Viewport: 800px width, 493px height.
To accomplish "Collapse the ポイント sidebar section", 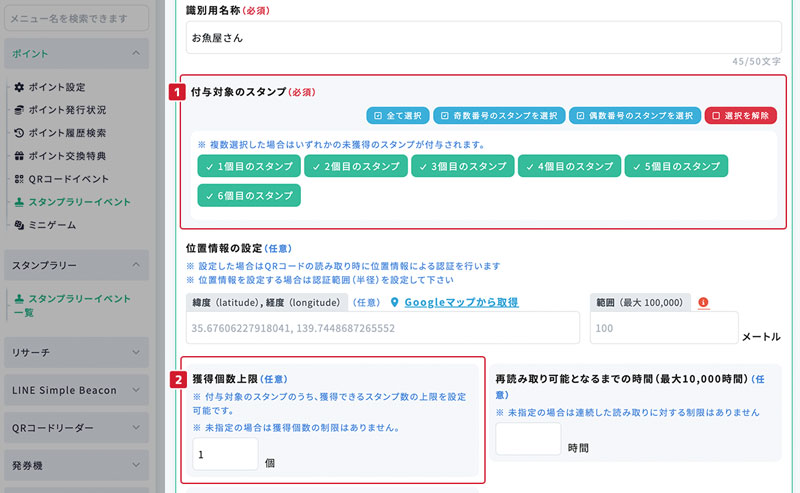I will 134,53.
